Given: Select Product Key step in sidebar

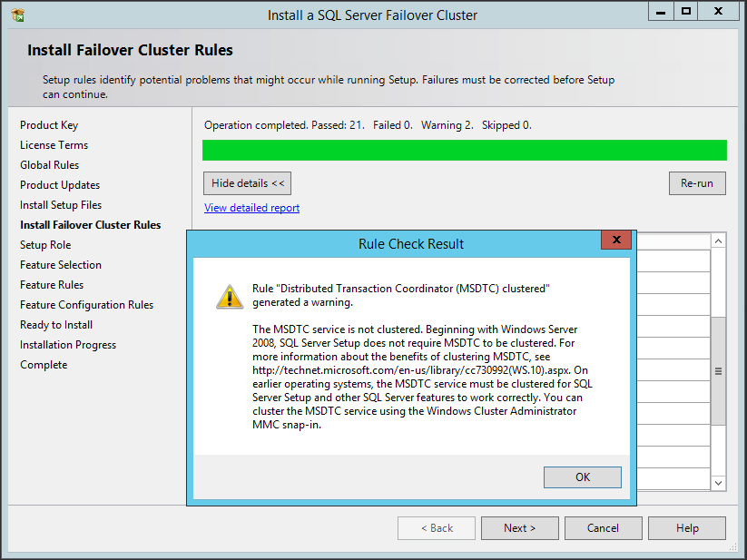Looking at the screenshot, I should click(49, 125).
